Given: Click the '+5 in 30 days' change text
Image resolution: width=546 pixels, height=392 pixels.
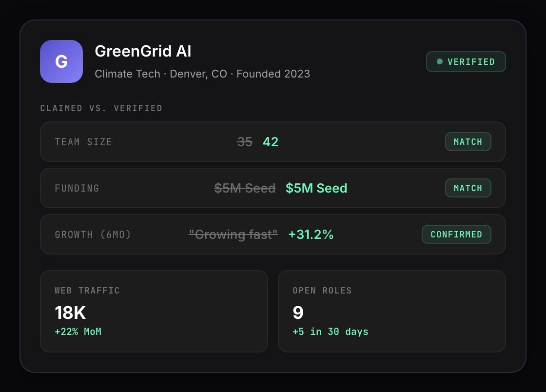Looking at the screenshot, I should coord(331,332).
